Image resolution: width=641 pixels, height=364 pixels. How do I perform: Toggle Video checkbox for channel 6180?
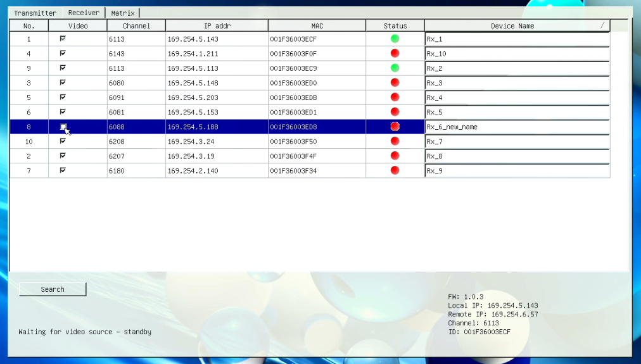point(63,170)
